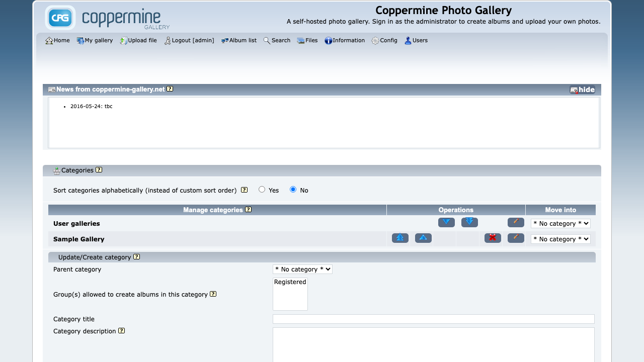Click the Category description text area
The width and height of the screenshot is (644, 362).
[x=434, y=345]
